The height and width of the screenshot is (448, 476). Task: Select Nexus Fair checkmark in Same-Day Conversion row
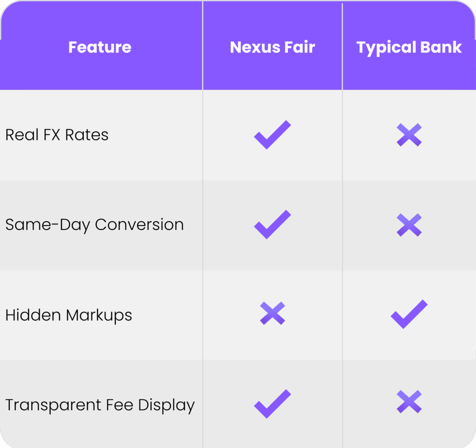point(272,224)
